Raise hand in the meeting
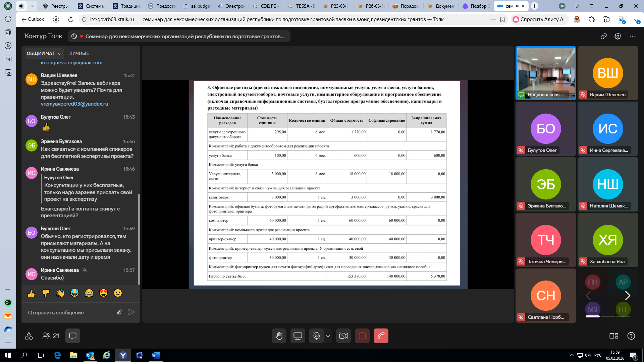The image size is (644, 362). [x=279, y=336]
